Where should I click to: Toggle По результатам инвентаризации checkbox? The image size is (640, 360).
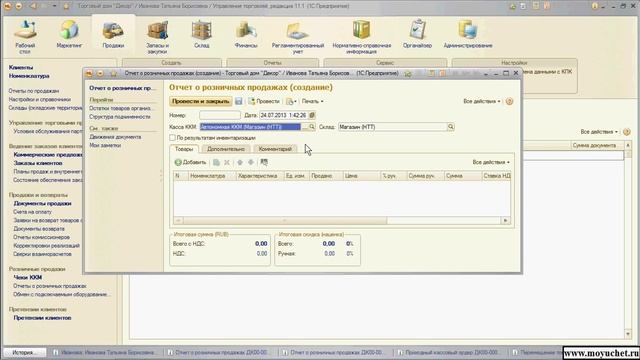pos(172,138)
